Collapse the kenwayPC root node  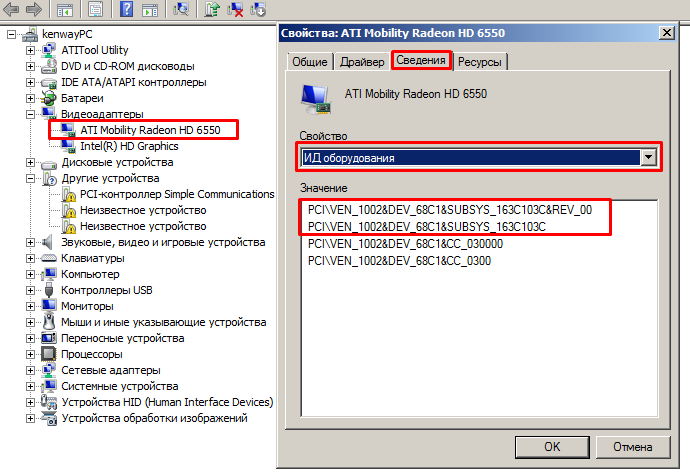11,34
